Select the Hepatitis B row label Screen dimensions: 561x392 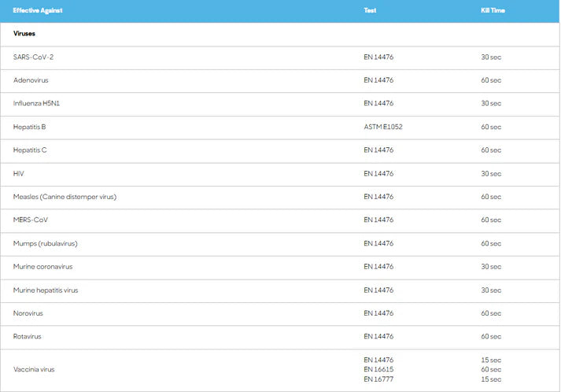30,127
